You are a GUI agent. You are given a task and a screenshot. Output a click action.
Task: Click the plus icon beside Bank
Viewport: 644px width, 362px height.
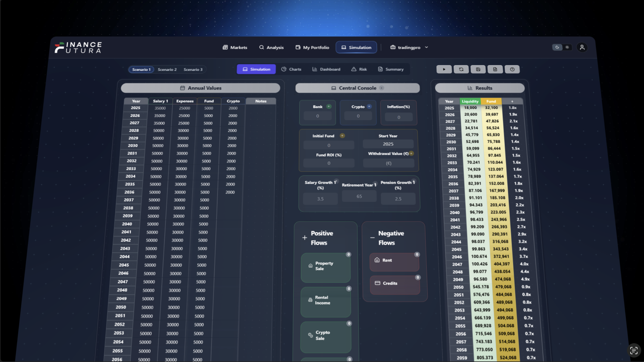pyautogui.click(x=329, y=106)
